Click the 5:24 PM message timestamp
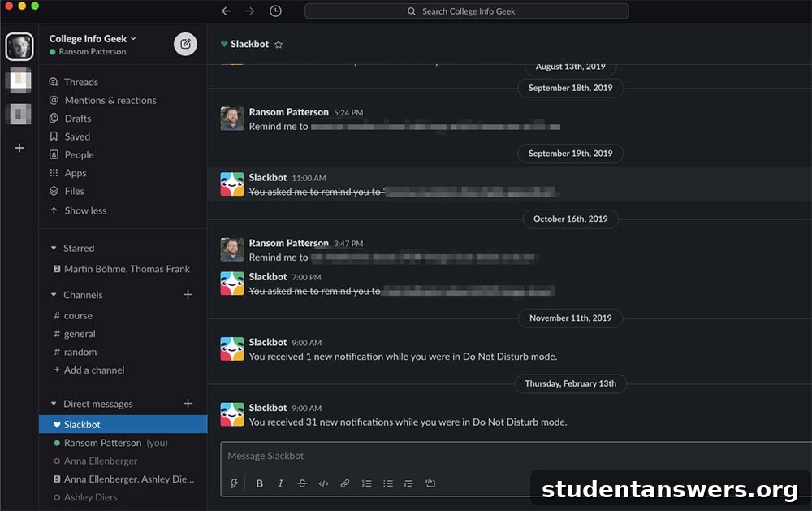The width and height of the screenshot is (812, 511). [348, 112]
